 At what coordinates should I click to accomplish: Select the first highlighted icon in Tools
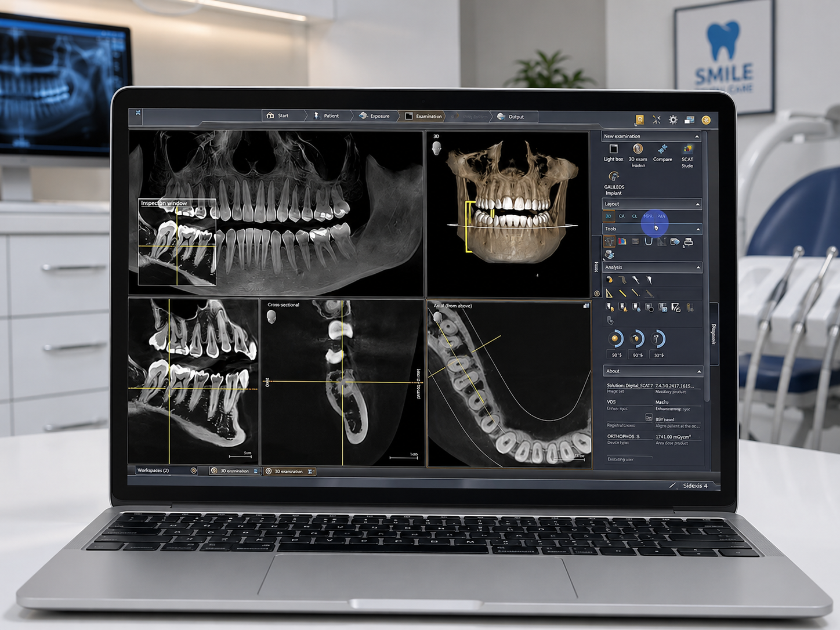click(609, 241)
